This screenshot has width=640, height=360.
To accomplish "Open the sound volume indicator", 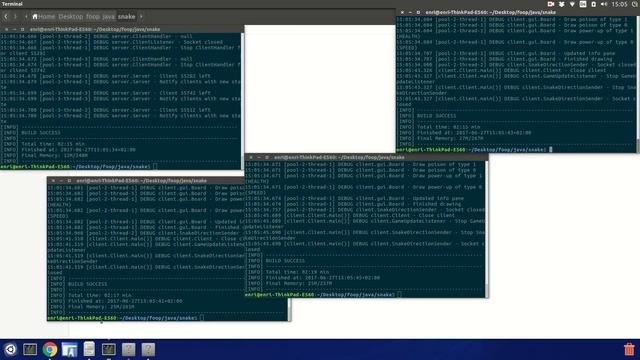I will [604, 4].
